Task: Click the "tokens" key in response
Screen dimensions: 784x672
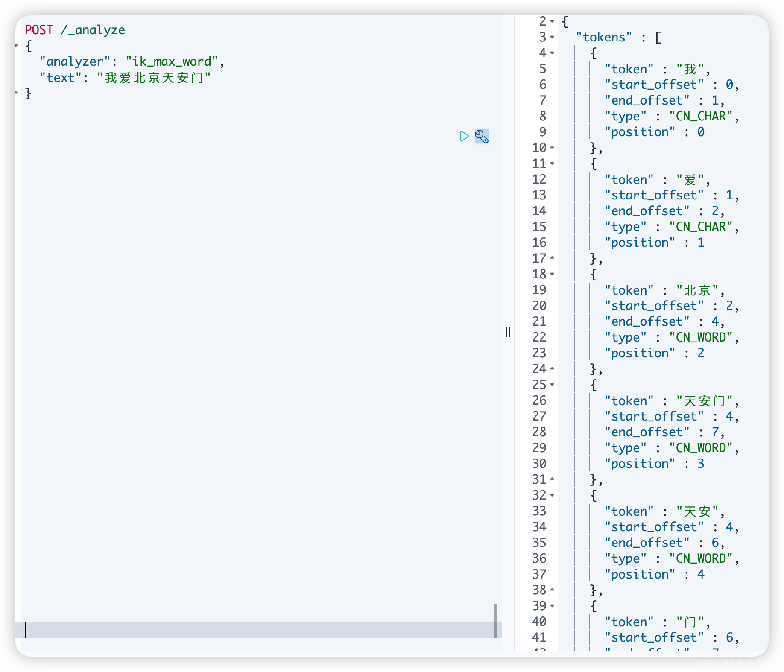Action: pos(604,37)
